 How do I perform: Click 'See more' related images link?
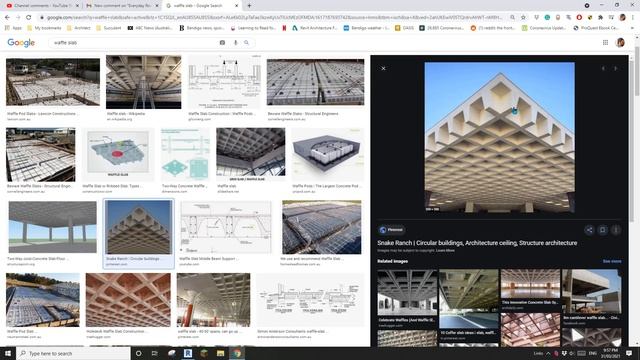pyautogui.click(x=612, y=261)
